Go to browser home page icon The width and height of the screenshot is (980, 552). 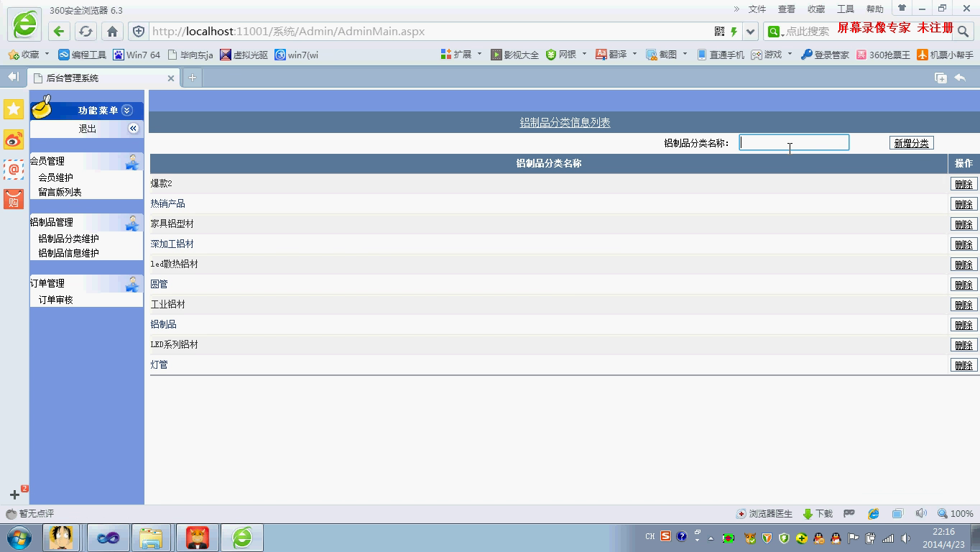click(112, 31)
